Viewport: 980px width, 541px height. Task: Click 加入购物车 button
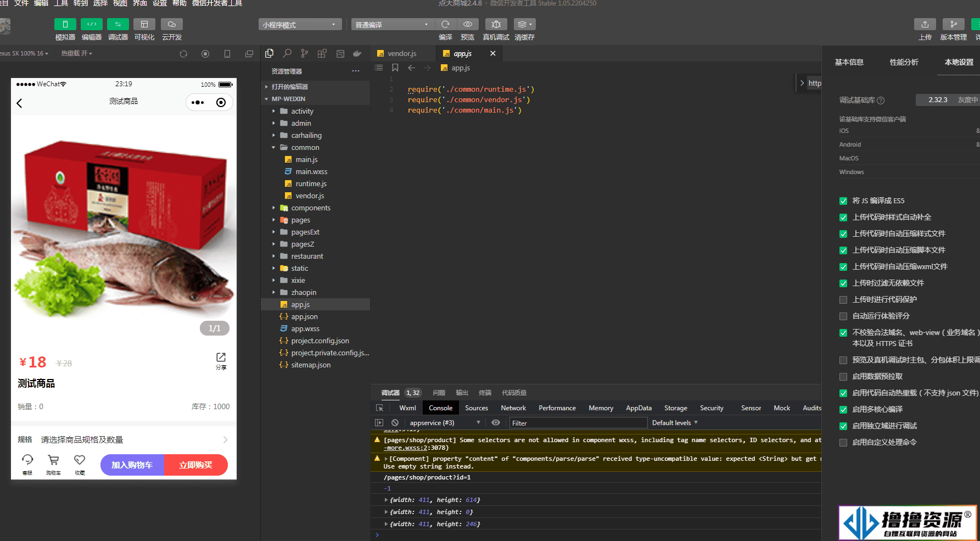point(132,465)
